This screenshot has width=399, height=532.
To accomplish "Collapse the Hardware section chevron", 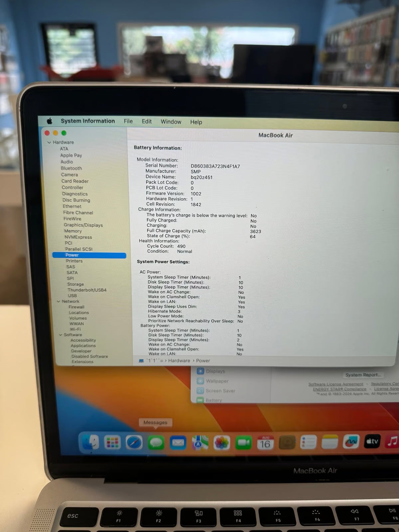I will 49,142.
